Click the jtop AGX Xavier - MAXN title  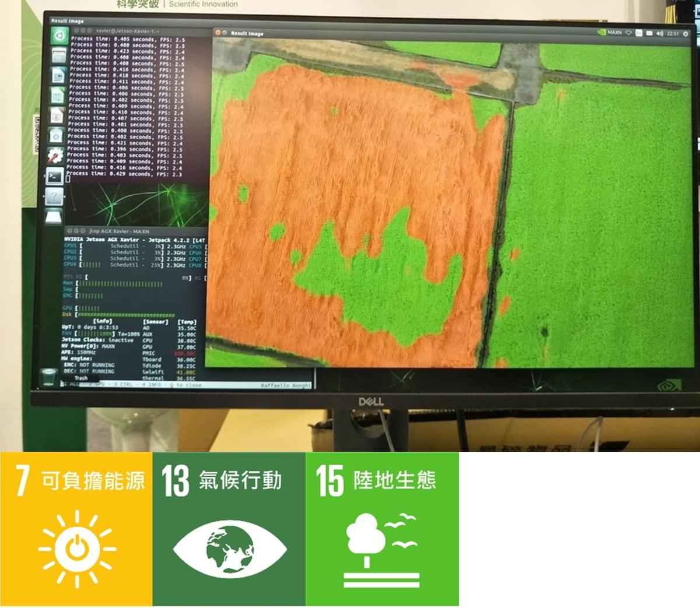pyautogui.click(x=120, y=231)
